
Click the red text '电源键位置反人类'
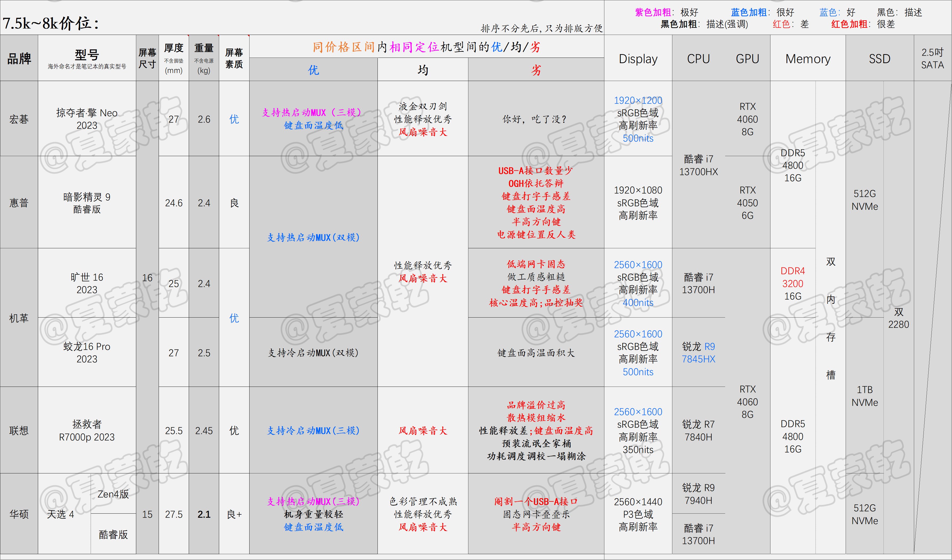[x=536, y=234]
